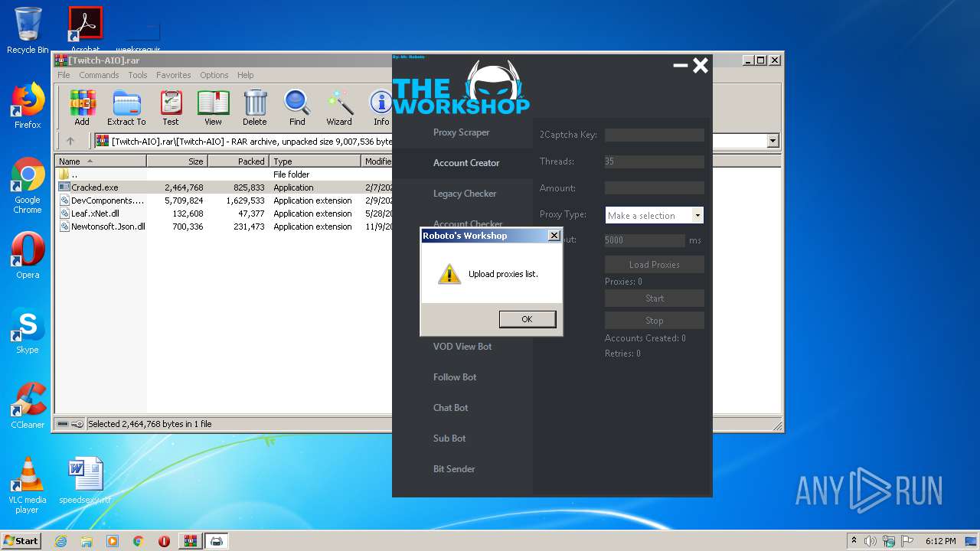Expand the WinRAR address path dropdown
Screen dimensions: 980x551
pos(773,141)
